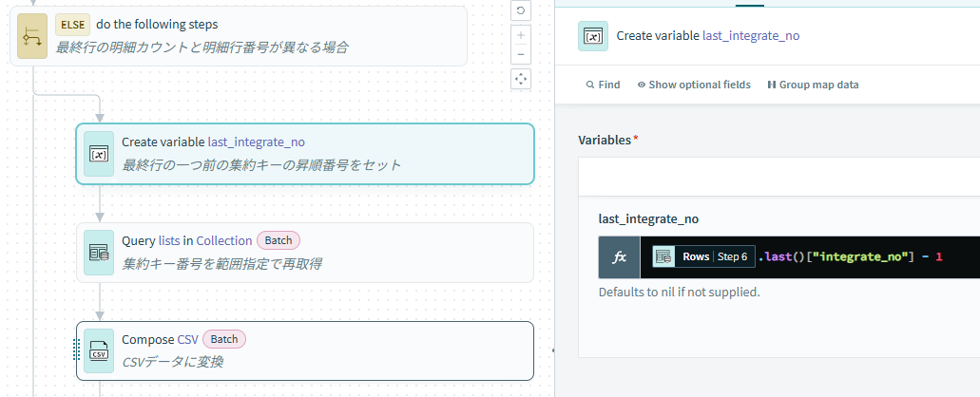Open the Collection link in Query step
This screenshot has height=397, width=980.
[223, 241]
